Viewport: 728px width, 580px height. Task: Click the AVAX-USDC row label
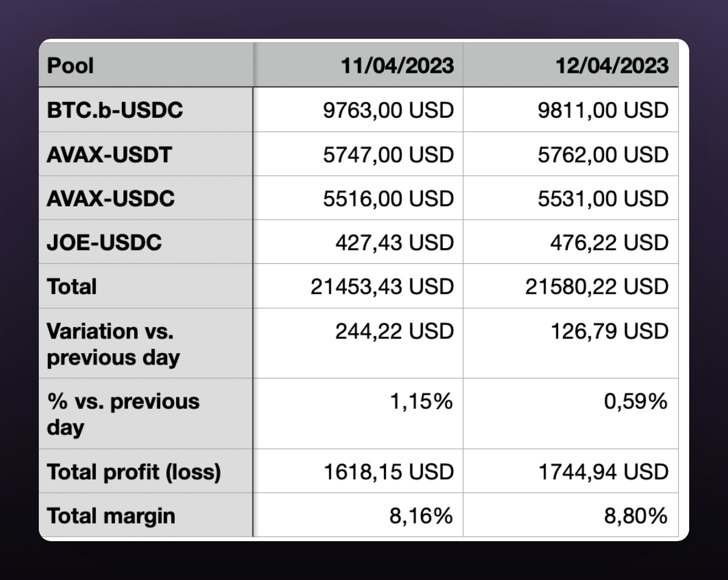110,198
